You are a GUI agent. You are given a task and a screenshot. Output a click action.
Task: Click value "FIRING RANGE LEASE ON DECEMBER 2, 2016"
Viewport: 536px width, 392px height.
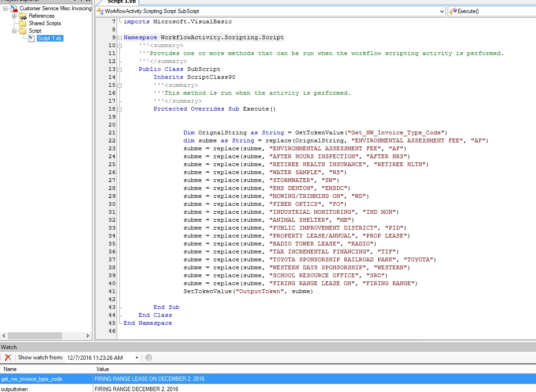pos(149,379)
